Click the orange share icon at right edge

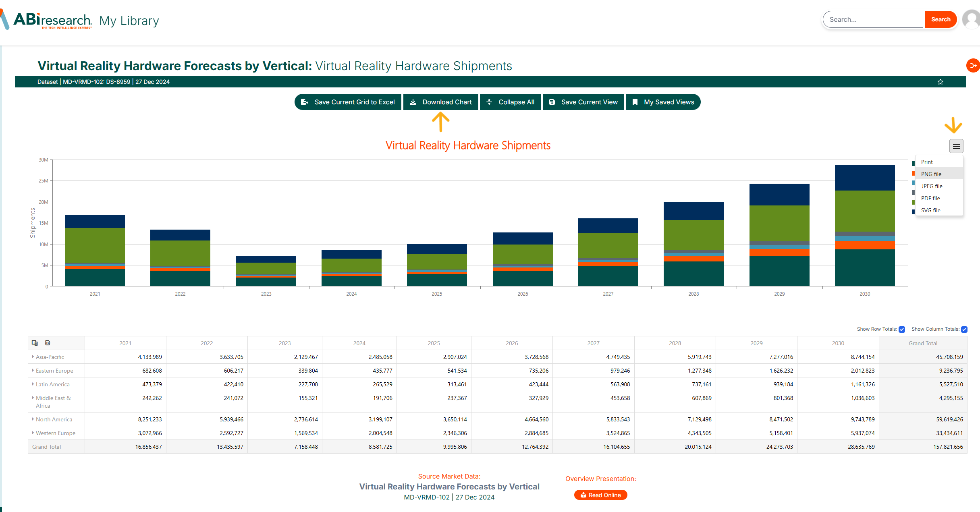click(x=973, y=66)
